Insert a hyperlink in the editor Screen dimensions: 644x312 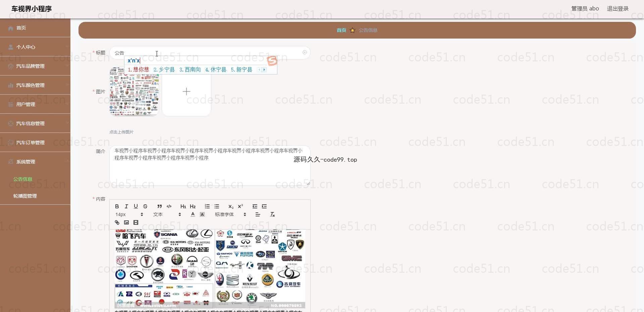(x=117, y=222)
